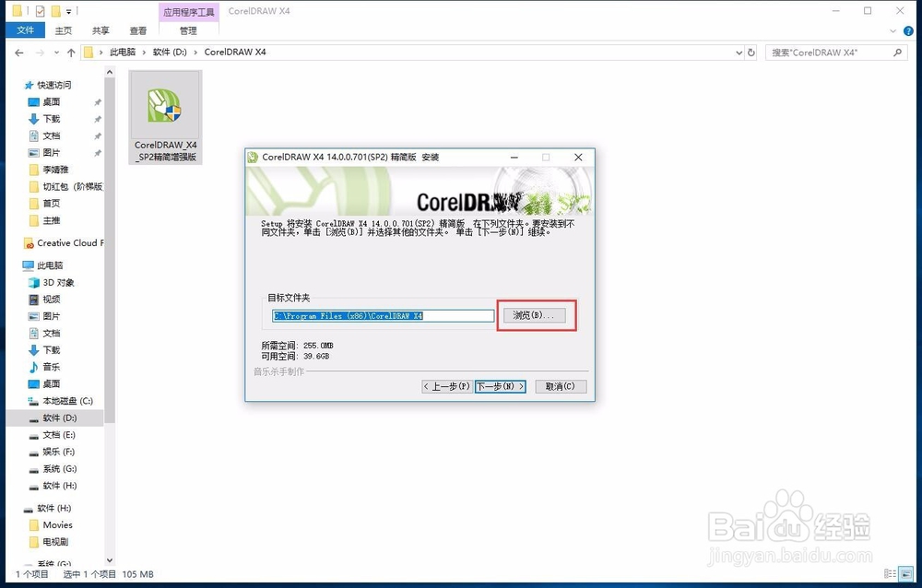This screenshot has width=922, height=588.
Task: Click the search magnifier icon
Action: coord(897,53)
